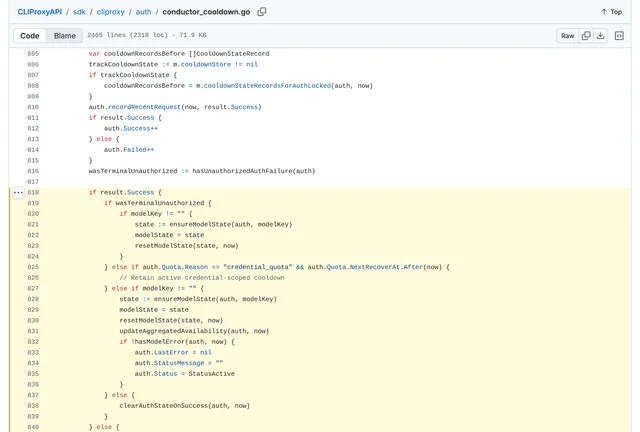Open sdk folder breadcrumb

coord(79,12)
